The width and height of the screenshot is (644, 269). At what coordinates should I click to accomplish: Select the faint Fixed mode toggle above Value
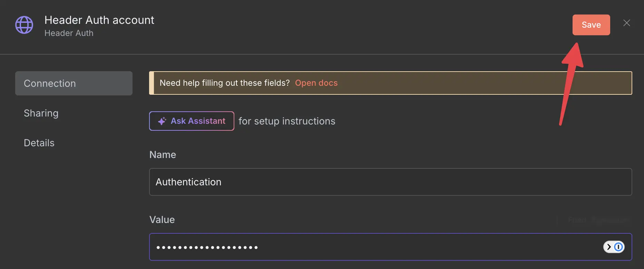(x=577, y=220)
